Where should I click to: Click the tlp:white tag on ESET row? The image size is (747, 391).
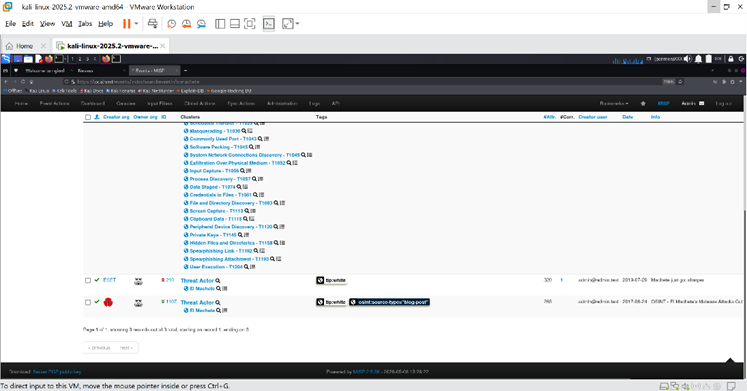332,281
